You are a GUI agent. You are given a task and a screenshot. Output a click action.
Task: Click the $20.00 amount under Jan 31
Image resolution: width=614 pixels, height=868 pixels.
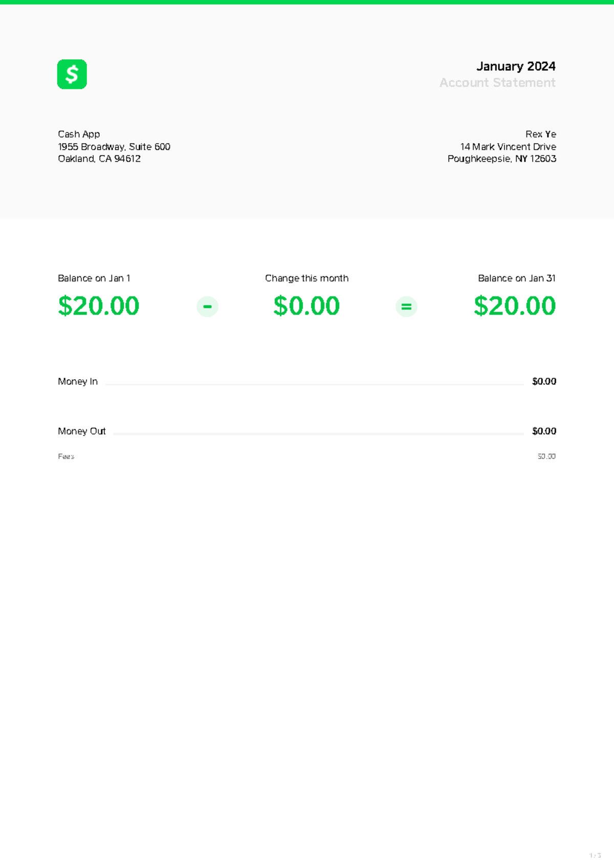click(514, 306)
